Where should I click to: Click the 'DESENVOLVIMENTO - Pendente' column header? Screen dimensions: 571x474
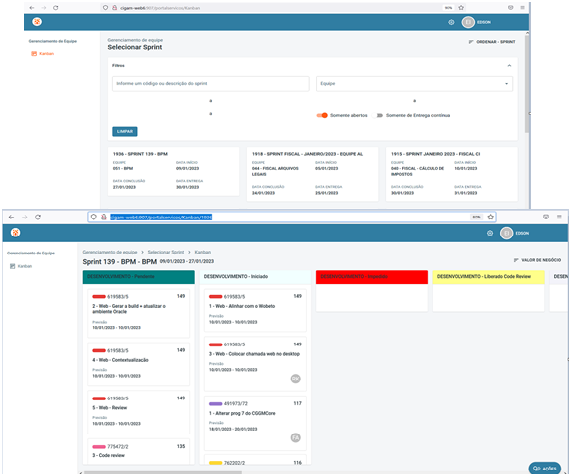click(139, 277)
